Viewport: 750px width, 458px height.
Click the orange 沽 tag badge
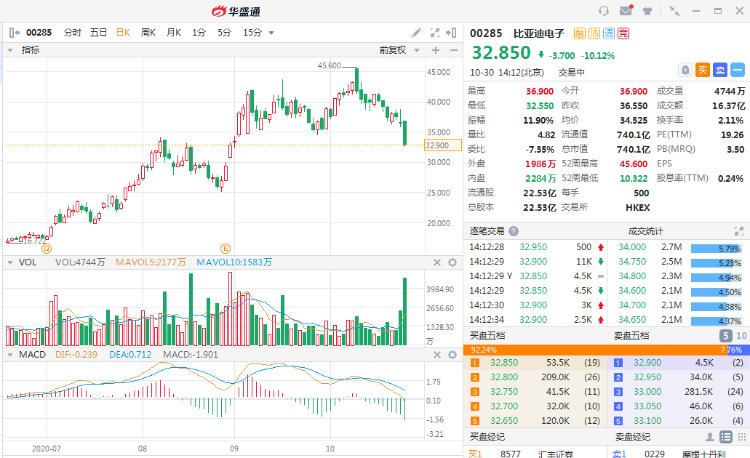tap(594, 33)
